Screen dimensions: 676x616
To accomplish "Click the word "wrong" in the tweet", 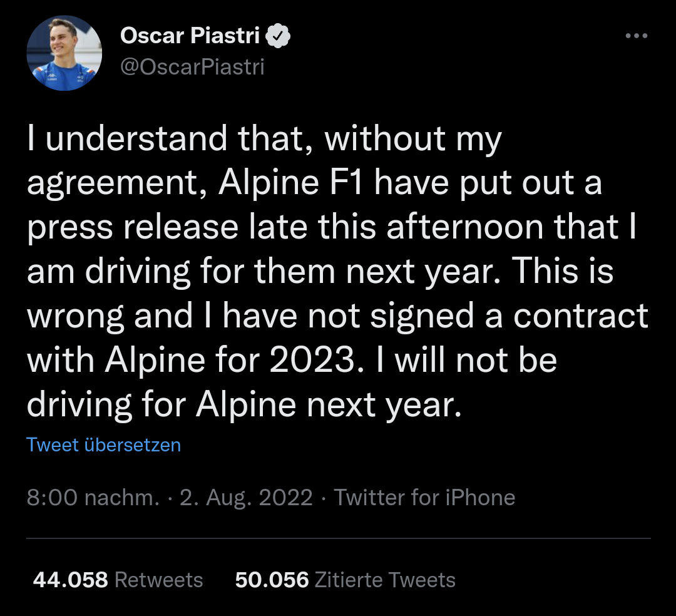I will [75, 317].
